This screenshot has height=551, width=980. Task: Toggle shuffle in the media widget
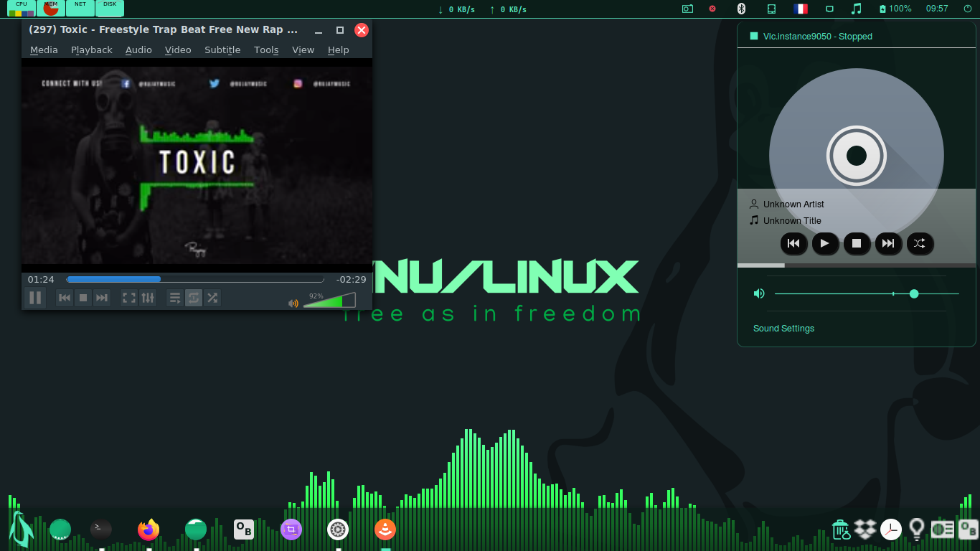(x=920, y=243)
